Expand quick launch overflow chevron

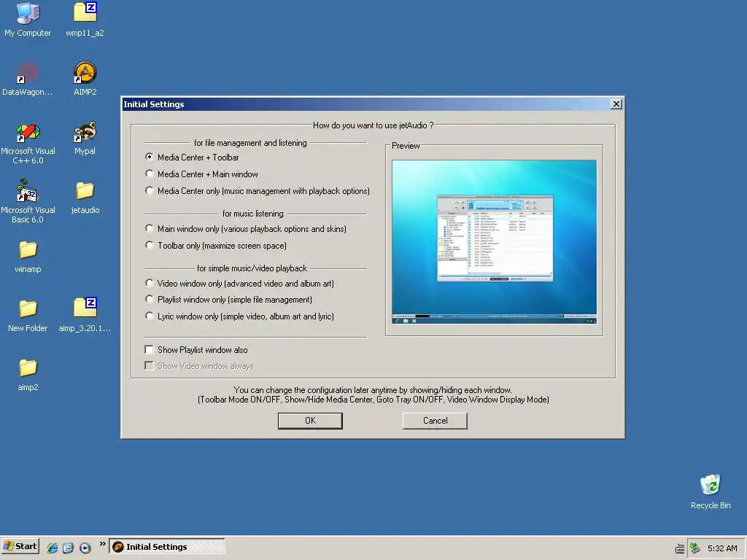pos(102,543)
